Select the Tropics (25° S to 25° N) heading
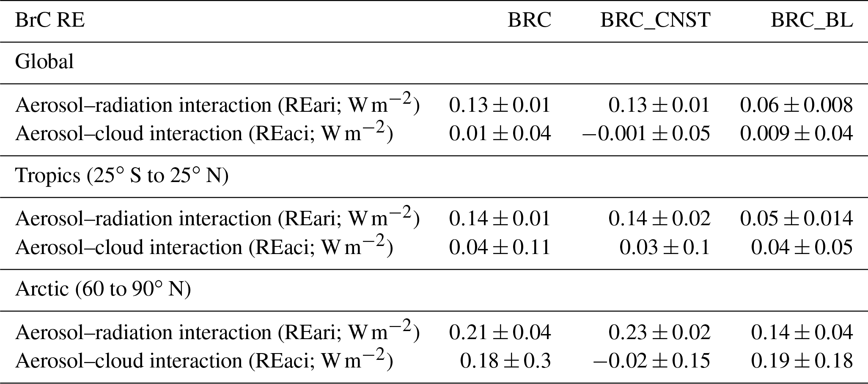Image resolution: width=868 pixels, height=384 pixels. (122, 175)
